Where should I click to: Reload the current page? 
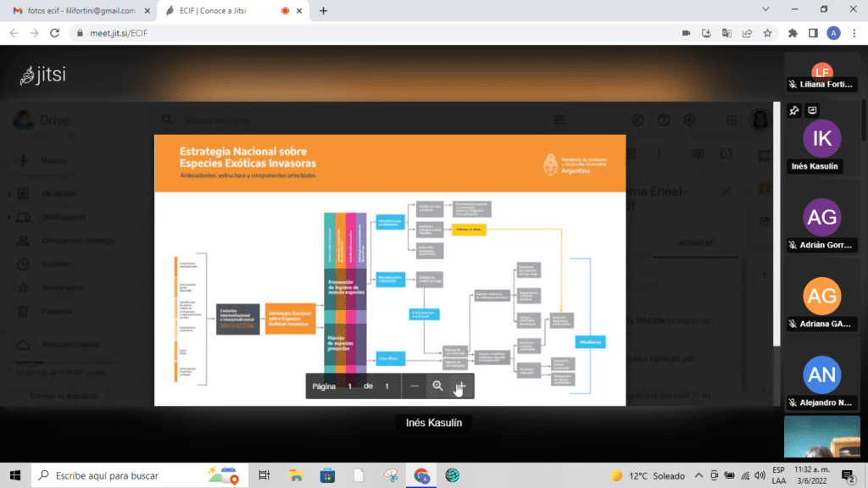[54, 33]
